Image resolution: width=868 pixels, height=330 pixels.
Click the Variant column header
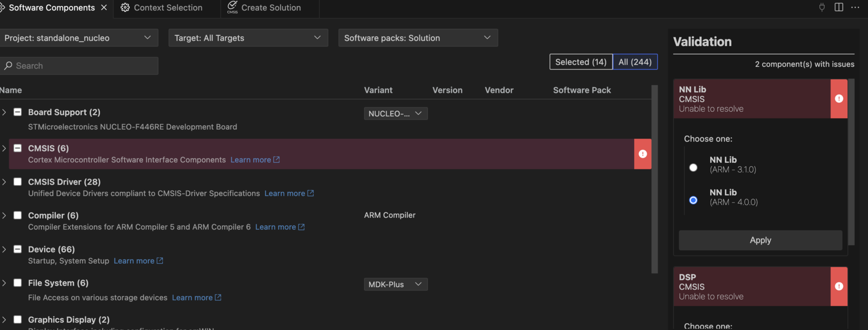tap(378, 90)
